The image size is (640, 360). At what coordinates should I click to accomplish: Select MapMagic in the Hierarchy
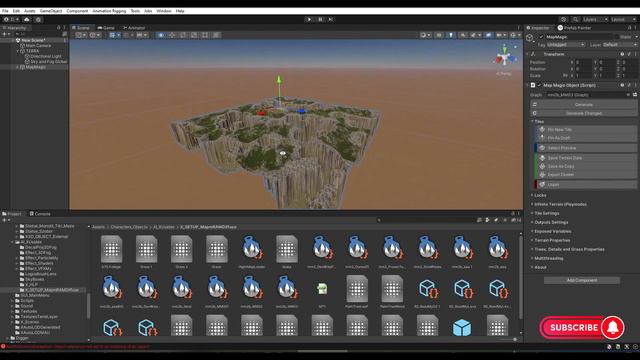[x=36, y=67]
